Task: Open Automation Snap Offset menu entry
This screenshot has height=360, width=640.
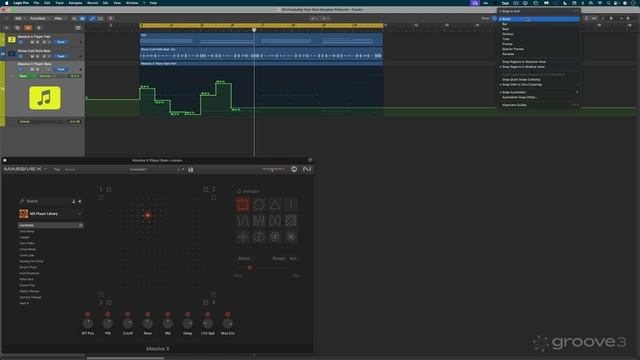Action: 519,97
